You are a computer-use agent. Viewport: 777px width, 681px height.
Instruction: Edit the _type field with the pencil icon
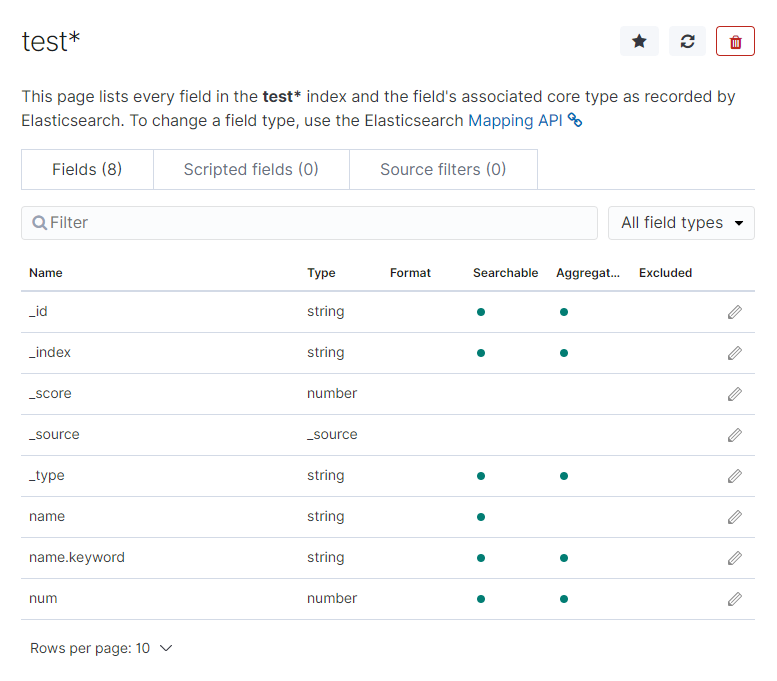point(735,476)
